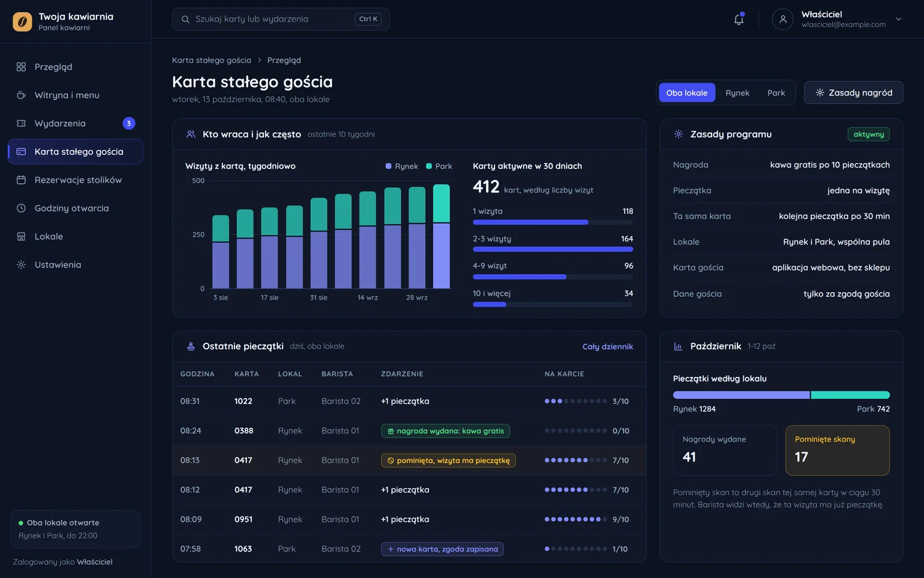Switch location filter to Park

[776, 93]
